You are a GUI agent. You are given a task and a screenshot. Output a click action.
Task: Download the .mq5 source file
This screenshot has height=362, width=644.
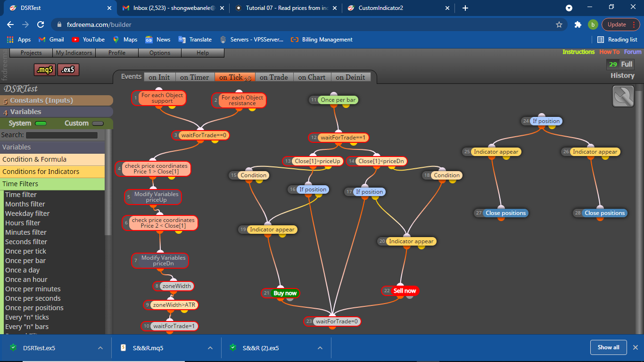click(x=45, y=70)
